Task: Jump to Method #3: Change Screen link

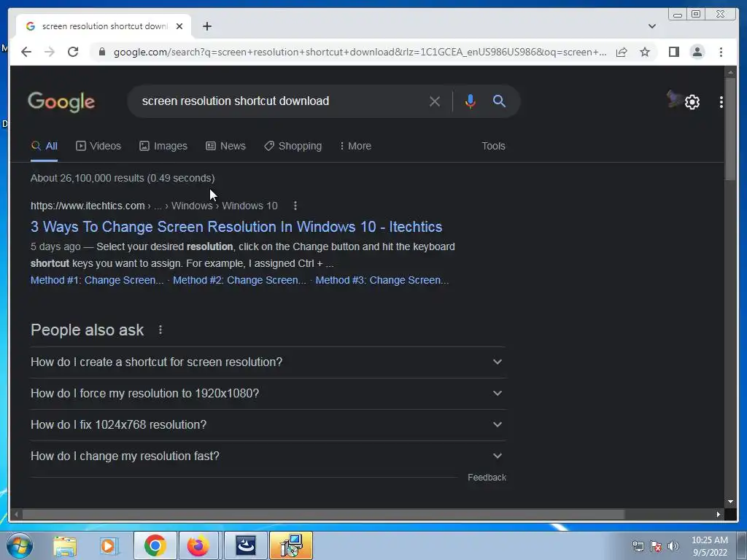Action: pos(382,280)
